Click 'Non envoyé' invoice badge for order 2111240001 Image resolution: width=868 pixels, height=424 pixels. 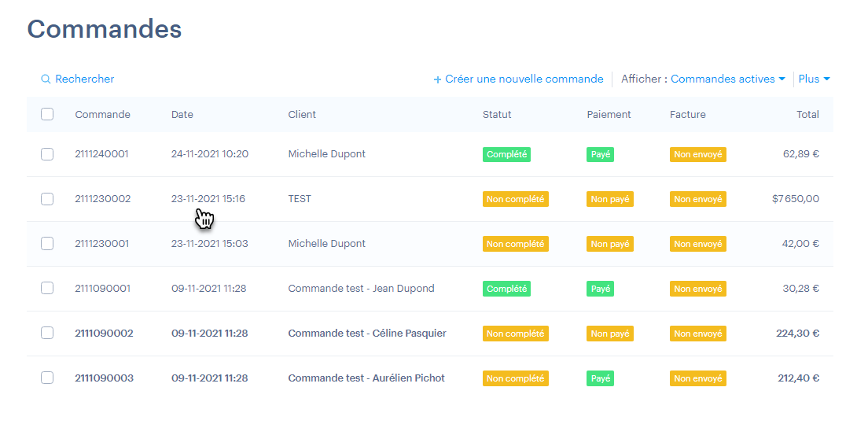[x=697, y=155]
